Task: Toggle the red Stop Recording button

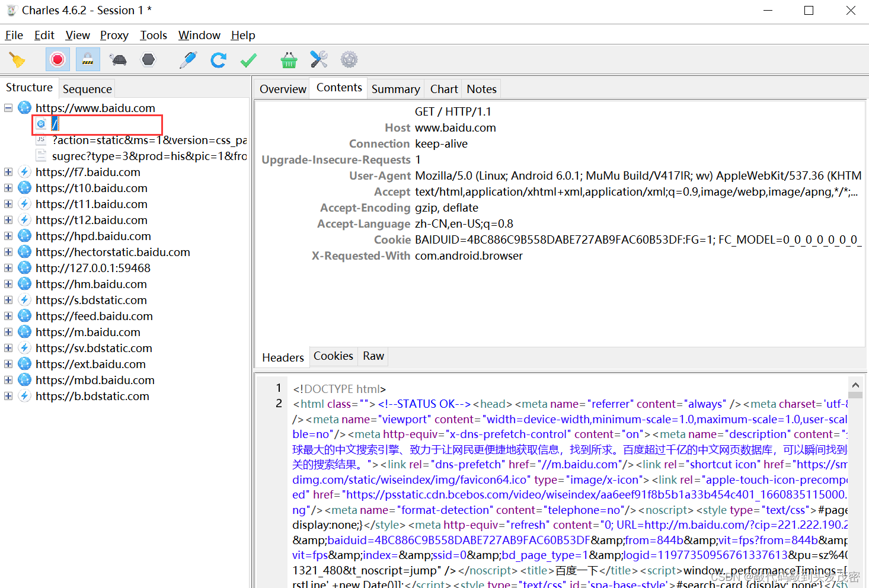Action: coord(57,60)
